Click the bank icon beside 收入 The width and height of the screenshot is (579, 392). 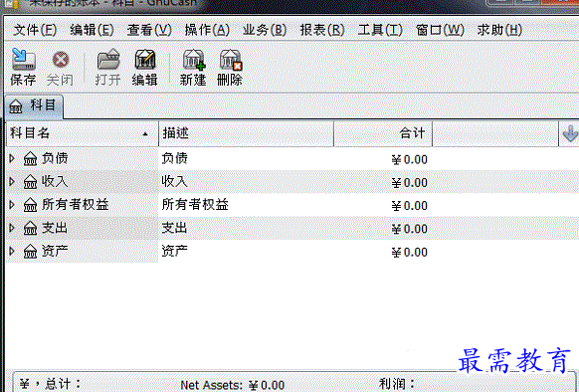[x=30, y=182]
